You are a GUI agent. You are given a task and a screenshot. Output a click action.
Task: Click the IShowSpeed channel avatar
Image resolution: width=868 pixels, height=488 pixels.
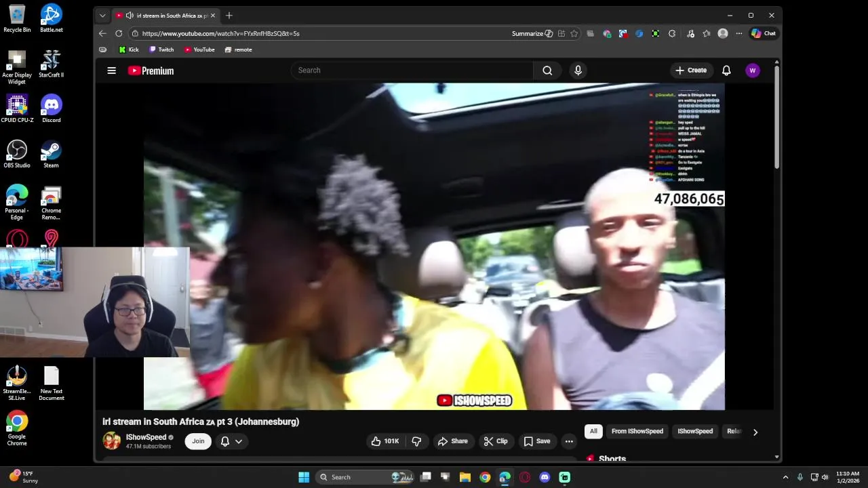[x=111, y=441]
